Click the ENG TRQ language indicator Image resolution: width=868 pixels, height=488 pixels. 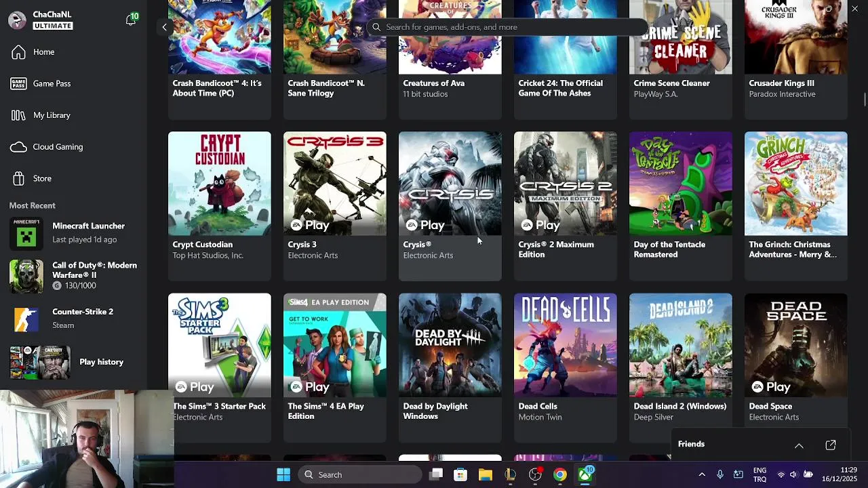pyautogui.click(x=759, y=474)
